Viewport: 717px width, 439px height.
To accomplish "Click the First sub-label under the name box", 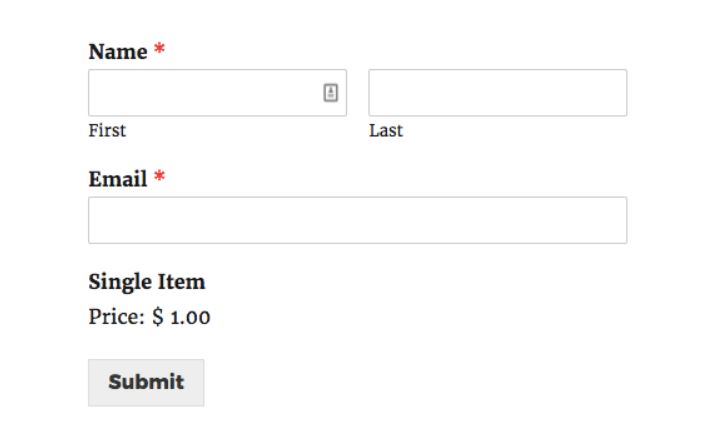I will tap(107, 131).
